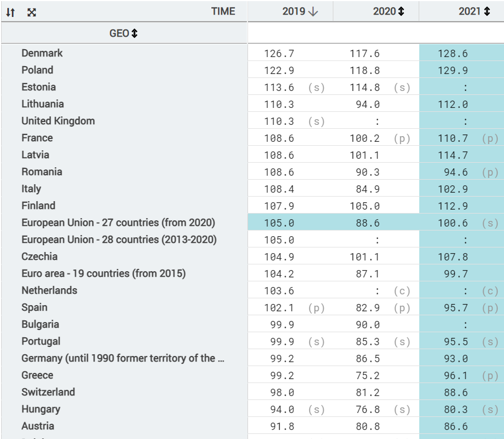Select the Poland row label

pyautogui.click(x=37, y=70)
